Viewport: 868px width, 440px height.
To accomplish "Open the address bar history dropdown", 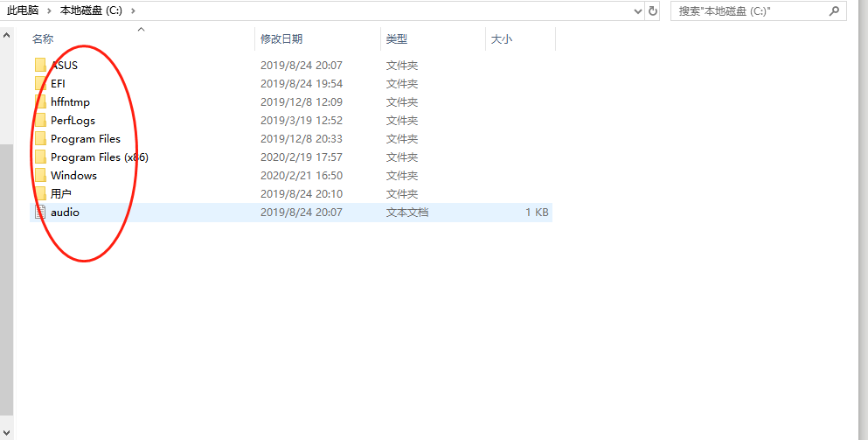I will pos(637,11).
